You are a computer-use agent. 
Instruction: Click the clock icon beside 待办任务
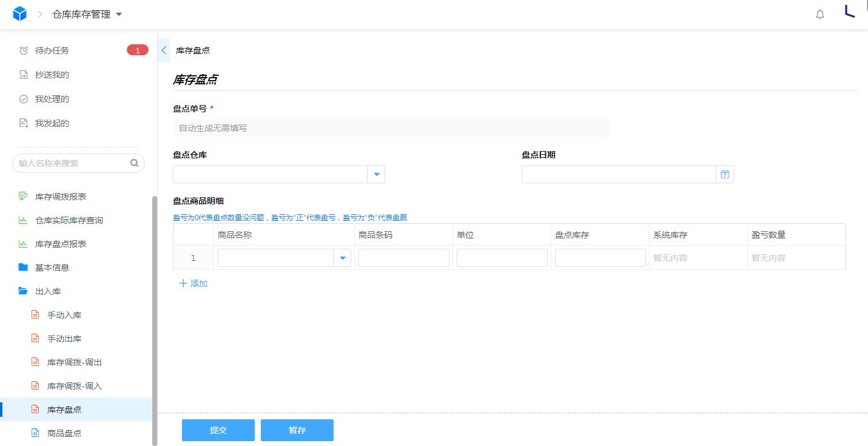(x=23, y=50)
